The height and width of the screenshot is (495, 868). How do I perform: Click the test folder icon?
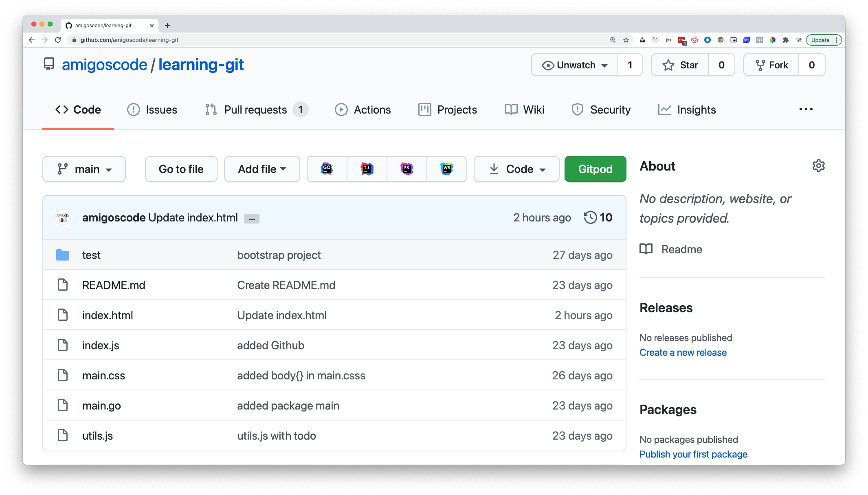coord(63,255)
